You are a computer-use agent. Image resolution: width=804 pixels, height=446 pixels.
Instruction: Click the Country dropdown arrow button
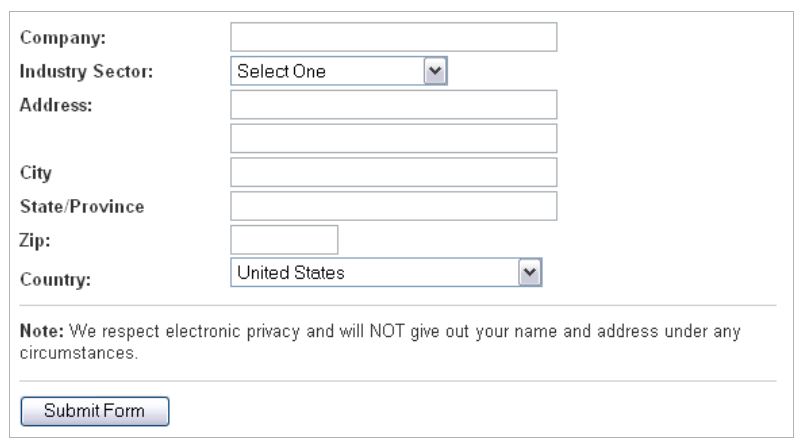click(x=531, y=273)
